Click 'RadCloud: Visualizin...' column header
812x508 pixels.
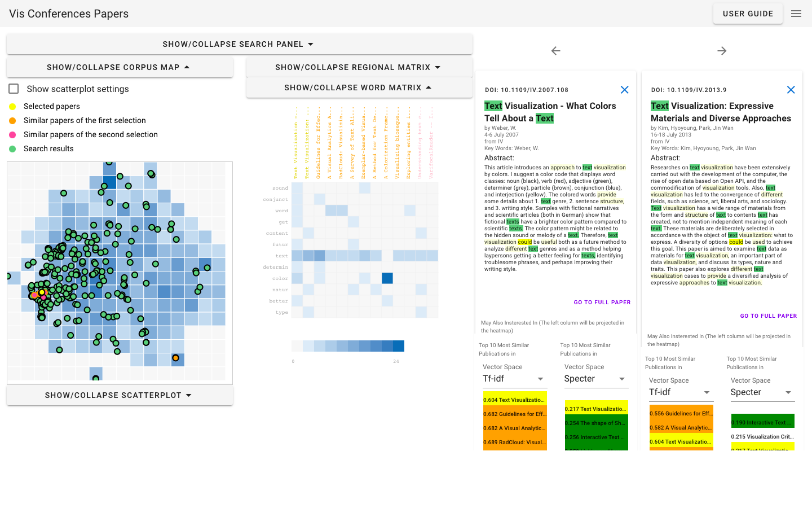coord(341,142)
